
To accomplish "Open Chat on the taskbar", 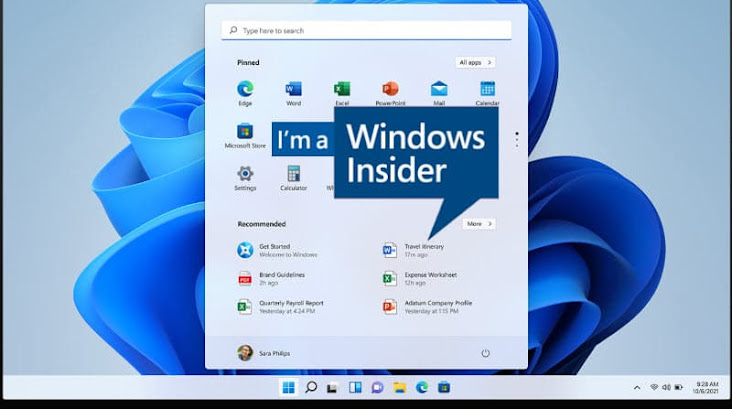I will point(377,388).
